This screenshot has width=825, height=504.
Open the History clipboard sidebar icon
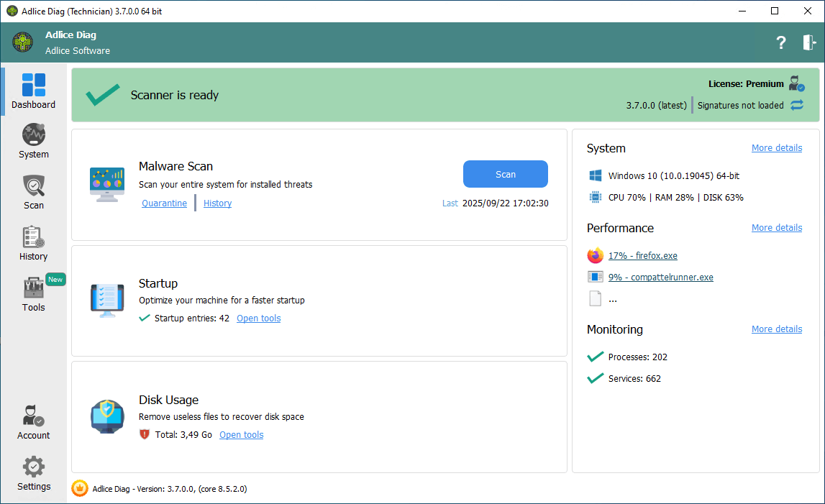(33, 237)
